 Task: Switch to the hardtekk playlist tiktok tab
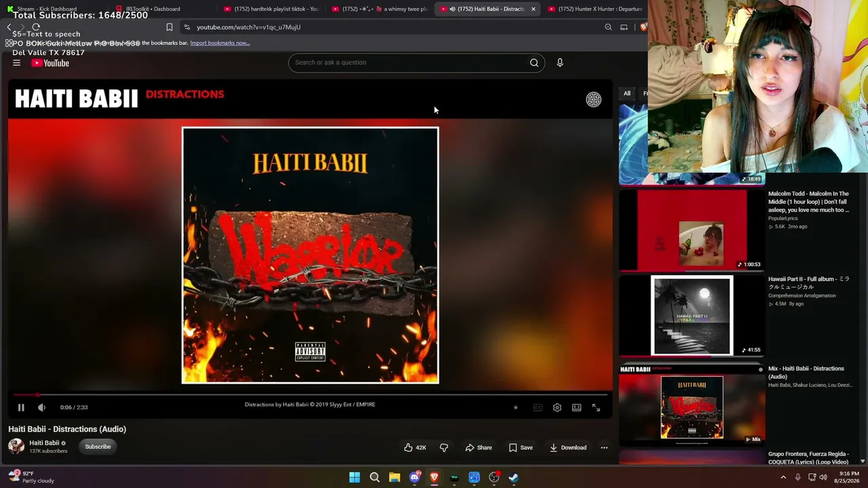click(271, 9)
